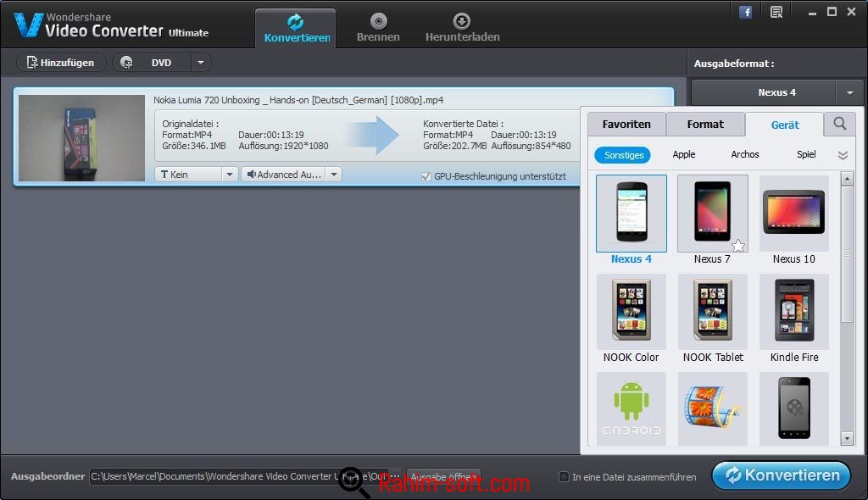Open the Format tab
The height and width of the screenshot is (500, 868).
click(x=705, y=124)
